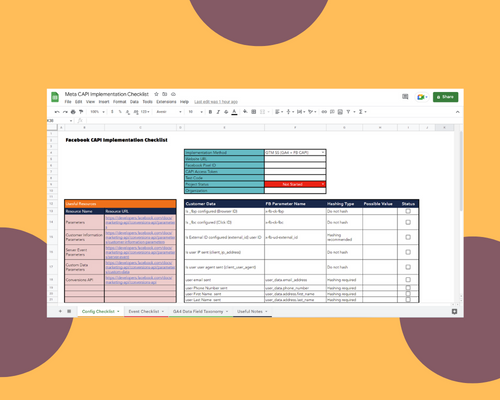Check status box for user agent sent row

coord(408,267)
